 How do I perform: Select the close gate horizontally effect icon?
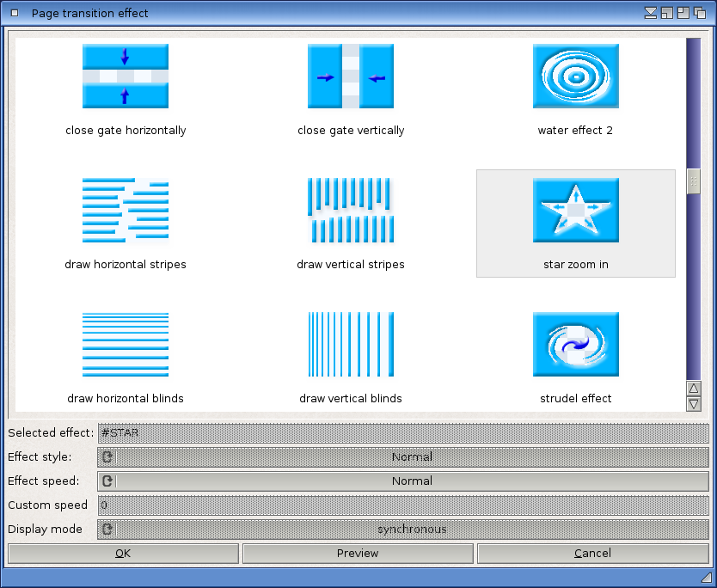(x=126, y=76)
